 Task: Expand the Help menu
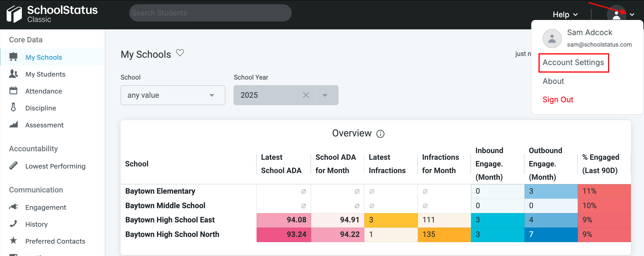pos(565,15)
